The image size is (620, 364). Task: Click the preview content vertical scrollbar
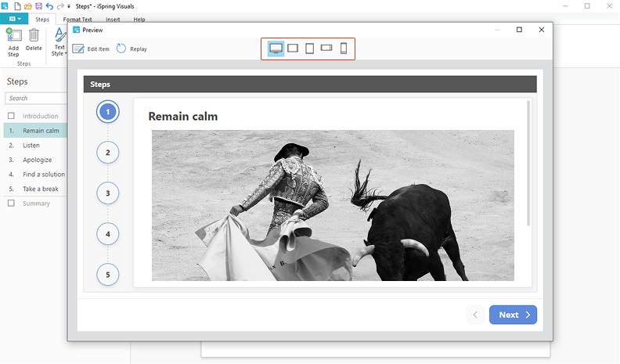[529, 163]
